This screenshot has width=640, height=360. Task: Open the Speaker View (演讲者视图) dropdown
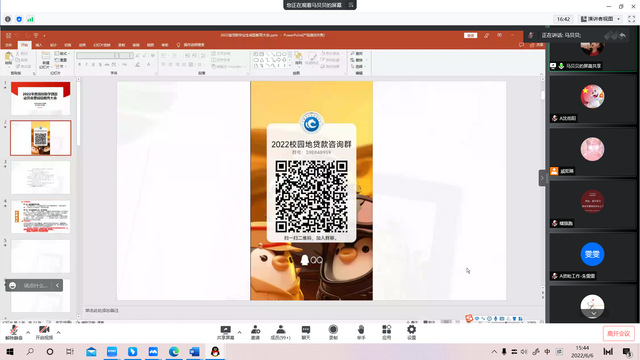coord(600,19)
